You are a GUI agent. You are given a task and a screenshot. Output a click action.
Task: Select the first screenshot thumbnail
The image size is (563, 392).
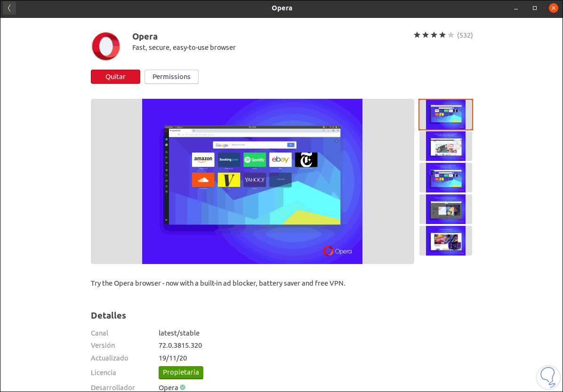(x=446, y=114)
